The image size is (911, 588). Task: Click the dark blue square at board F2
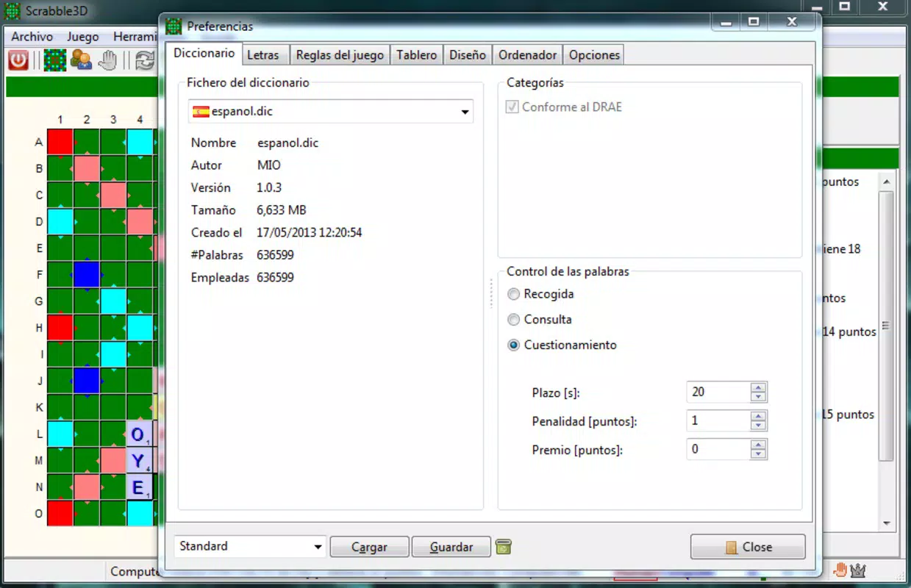pos(87,275)
